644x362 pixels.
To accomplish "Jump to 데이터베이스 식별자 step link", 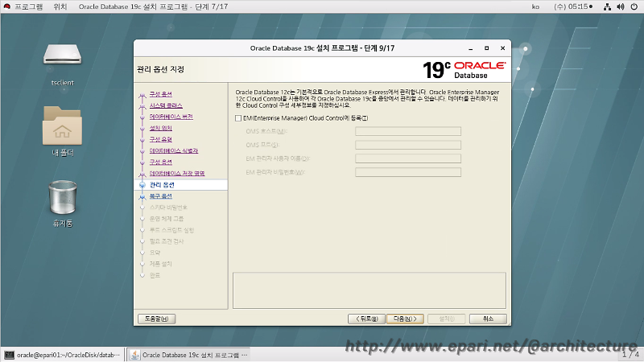I will click(174, 151).
